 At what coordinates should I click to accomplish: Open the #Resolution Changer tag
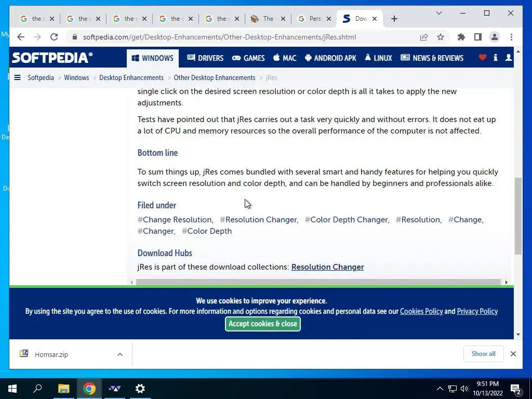point(259,220)
